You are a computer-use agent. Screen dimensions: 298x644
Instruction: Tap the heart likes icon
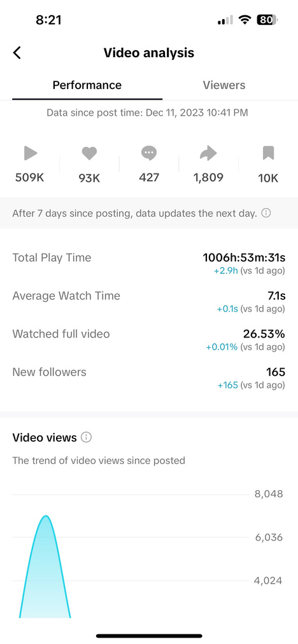[89, 154]
